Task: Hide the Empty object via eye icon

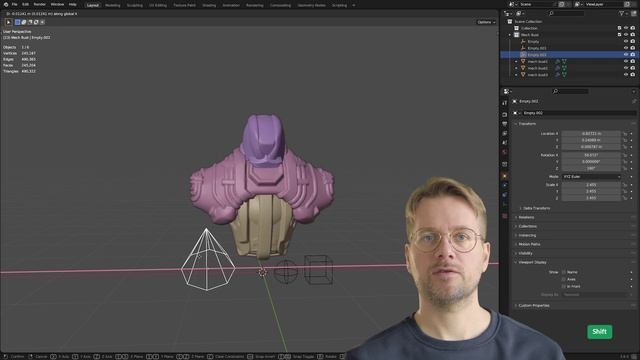Action: (x=626, y=41)
